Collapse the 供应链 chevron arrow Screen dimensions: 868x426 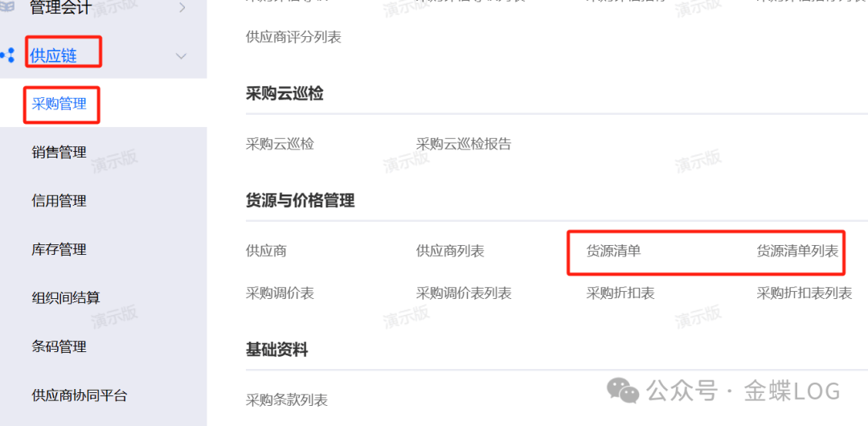181,56
